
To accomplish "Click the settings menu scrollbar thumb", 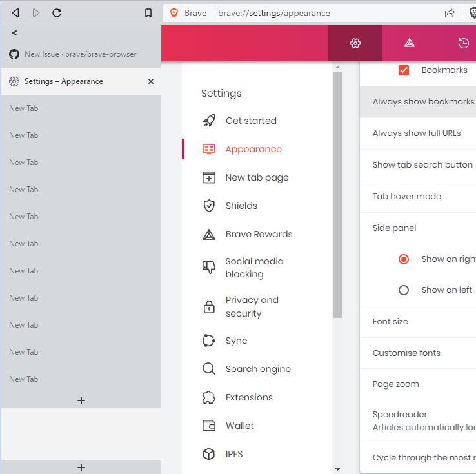I will point(337,195).
